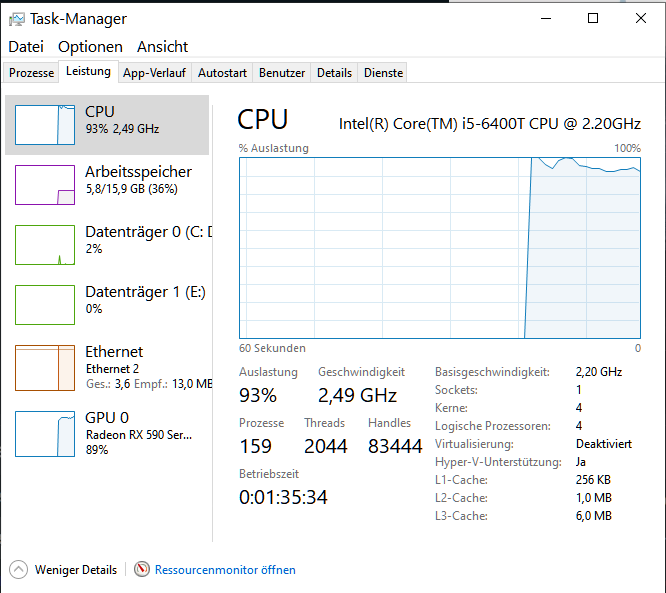Open the Datei menu
The height and width of the screenshot is (593, 666).
tap(26, 47)
